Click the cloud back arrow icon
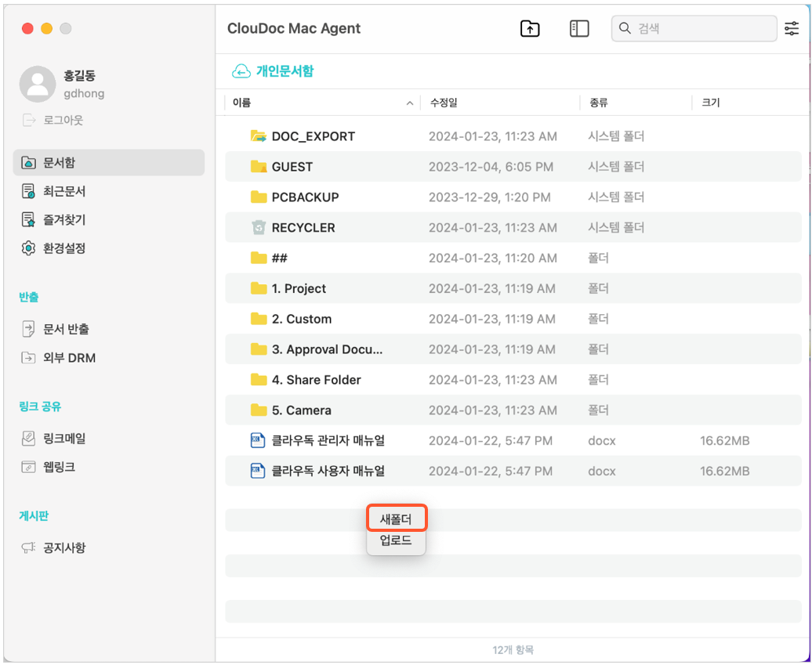Image resolution: width=812 pixels, height=665 pixels. 241,71
